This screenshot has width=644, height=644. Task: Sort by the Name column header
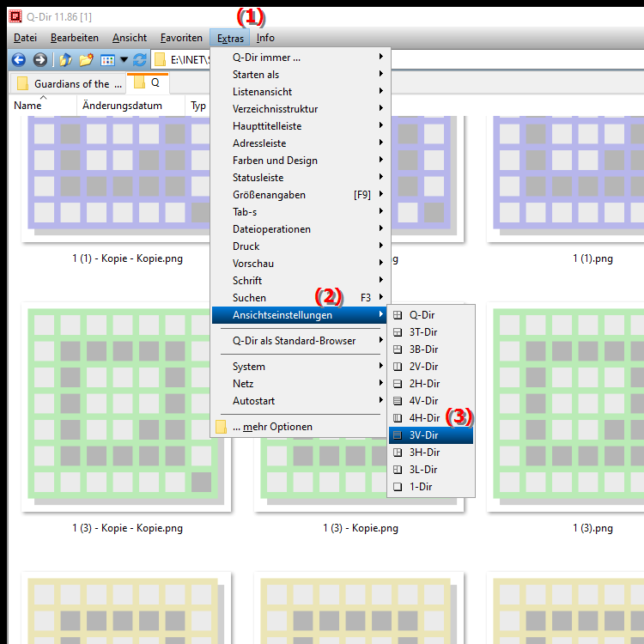point(43,106)
